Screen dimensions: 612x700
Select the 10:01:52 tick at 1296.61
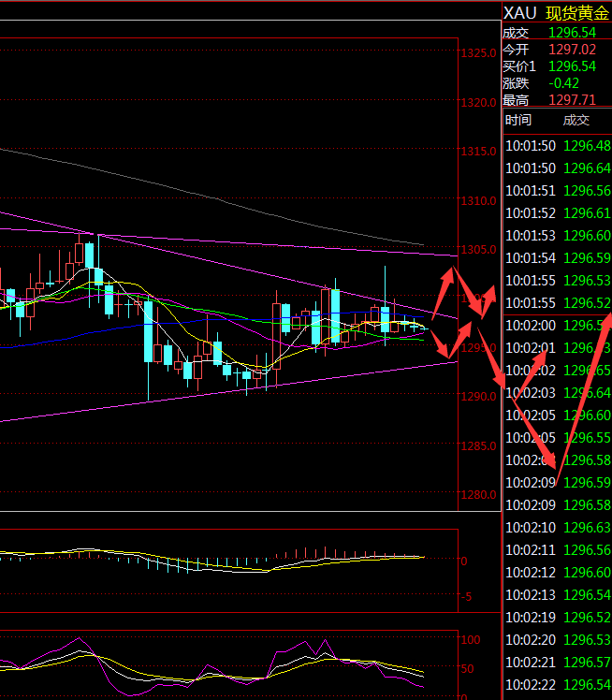(557, 213)
